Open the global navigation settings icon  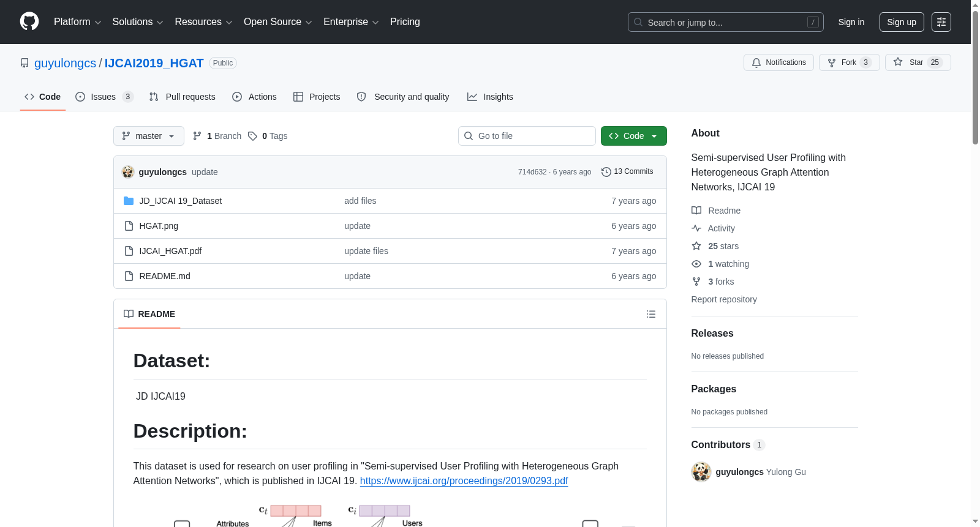(941, 22)
